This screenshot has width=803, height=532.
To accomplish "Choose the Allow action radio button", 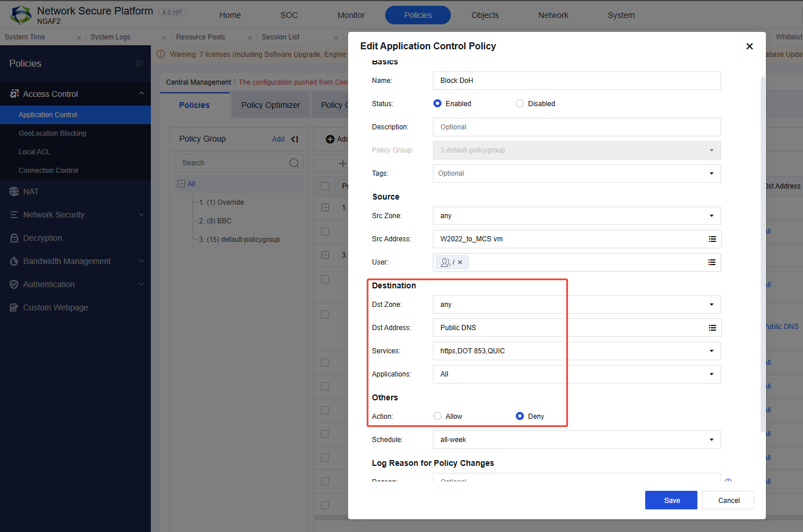I will (x=437, y=416).
